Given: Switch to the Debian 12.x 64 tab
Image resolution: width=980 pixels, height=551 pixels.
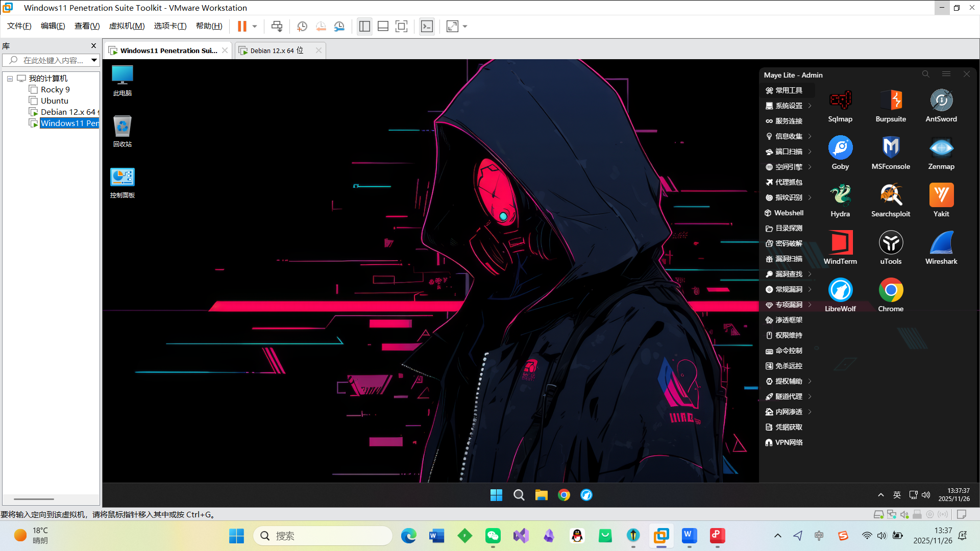Looking at the screenshot, I should [x=276, y=51].
